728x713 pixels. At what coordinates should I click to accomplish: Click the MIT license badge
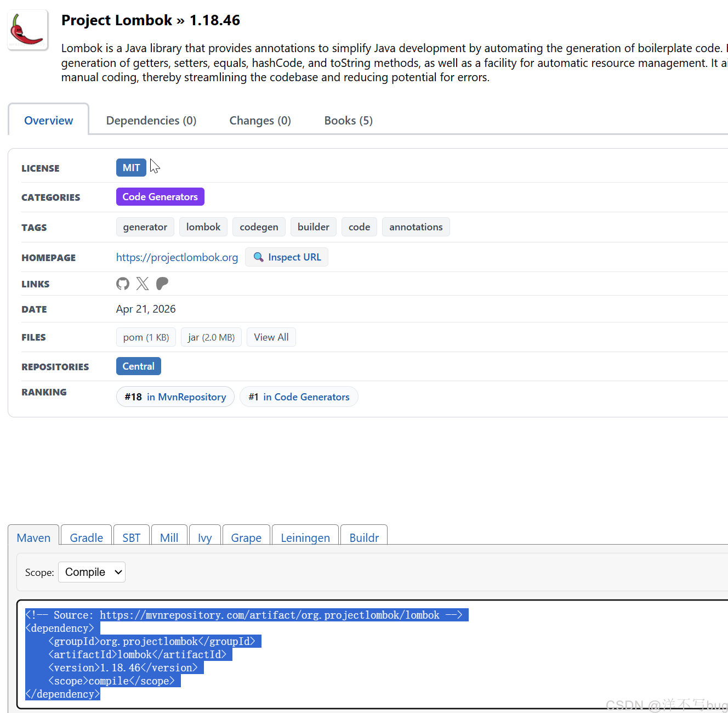click(x=132, y=168)
